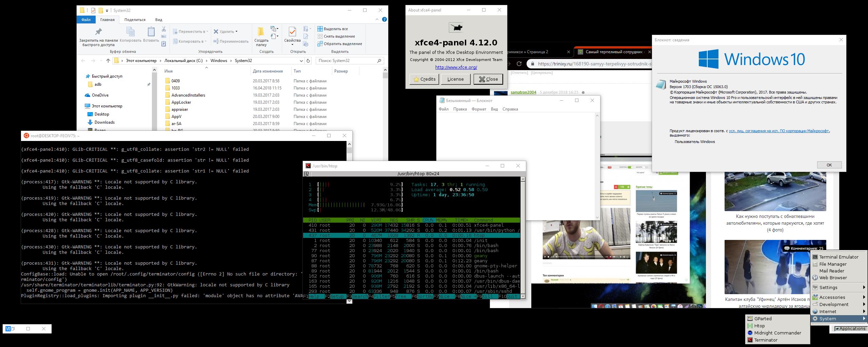Open Формат menu in Notepad

pos(479,109)
